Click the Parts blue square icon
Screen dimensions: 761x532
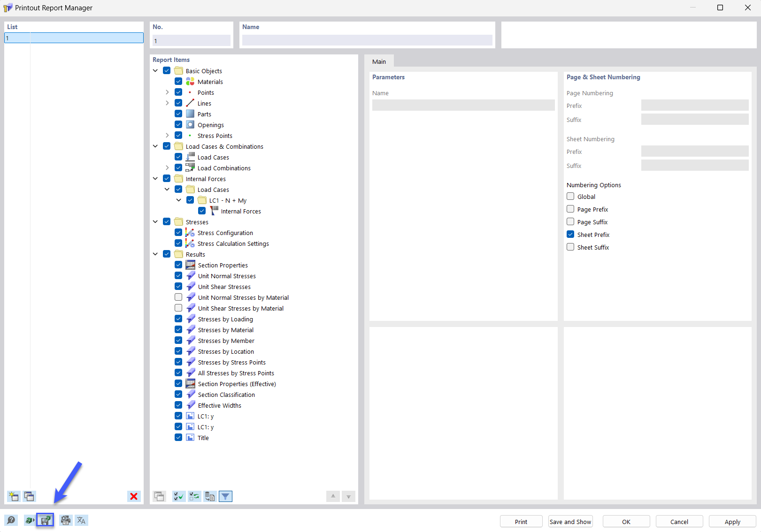coord(190,114)
